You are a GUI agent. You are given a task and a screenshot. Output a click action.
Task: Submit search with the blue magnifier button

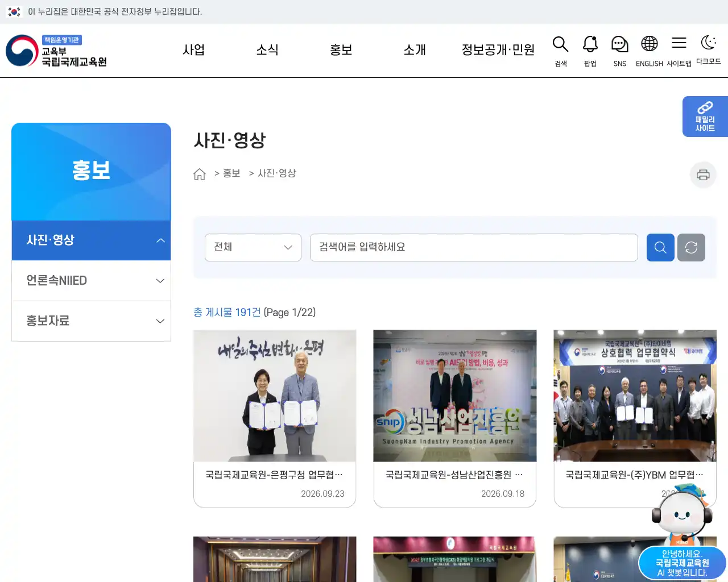point(660,247)
